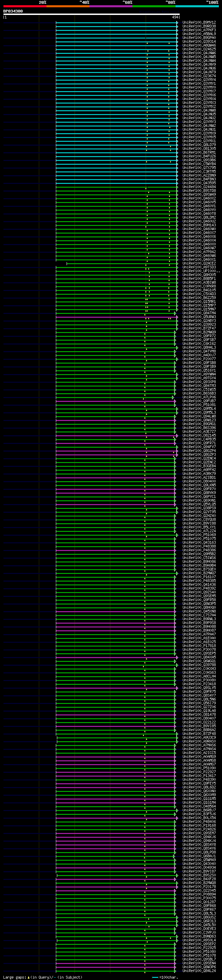Click the green ~80% identity legend segment

tap(154, 6)
